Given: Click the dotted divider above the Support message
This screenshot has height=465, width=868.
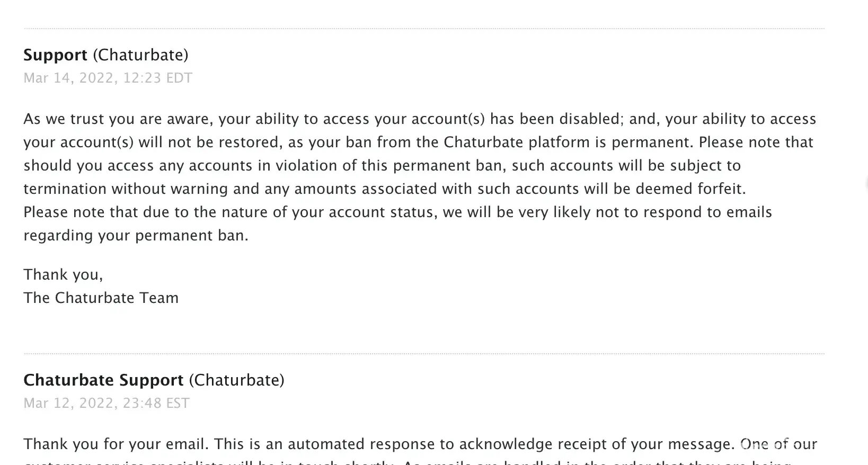Looking at the screenshot, I should click(424, 29).
